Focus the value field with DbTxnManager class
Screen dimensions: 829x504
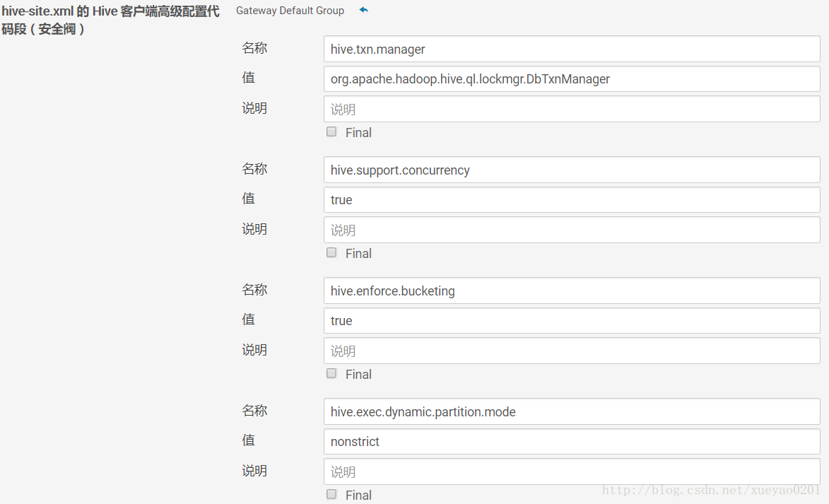pyautogui.click(x=571, y=79)
